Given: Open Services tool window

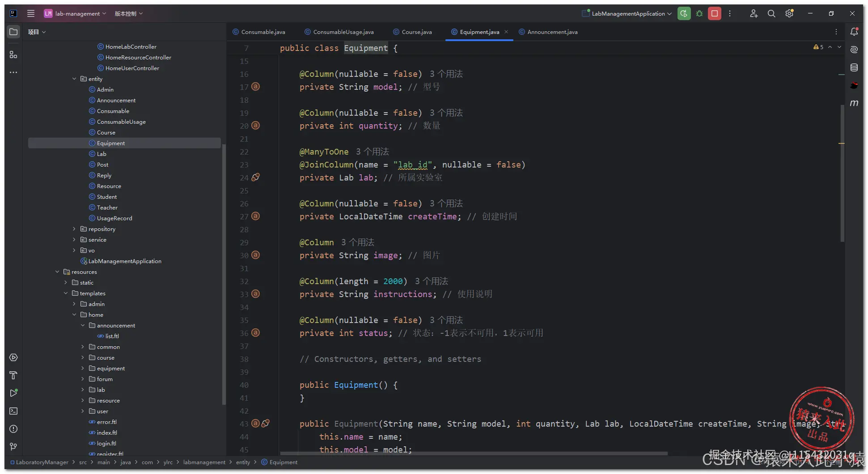Looking at the screenshot, I should tap(13, 357).
